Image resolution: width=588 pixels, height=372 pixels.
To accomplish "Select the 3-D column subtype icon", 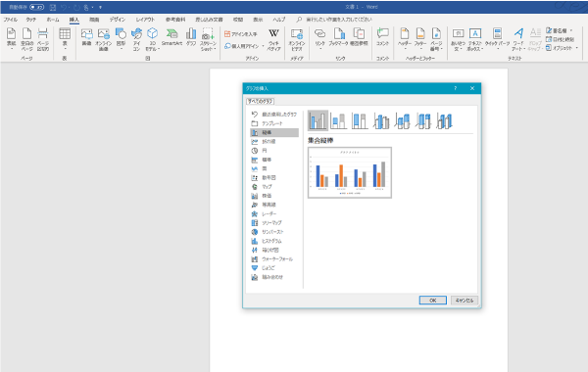I will tap(444, 120).
